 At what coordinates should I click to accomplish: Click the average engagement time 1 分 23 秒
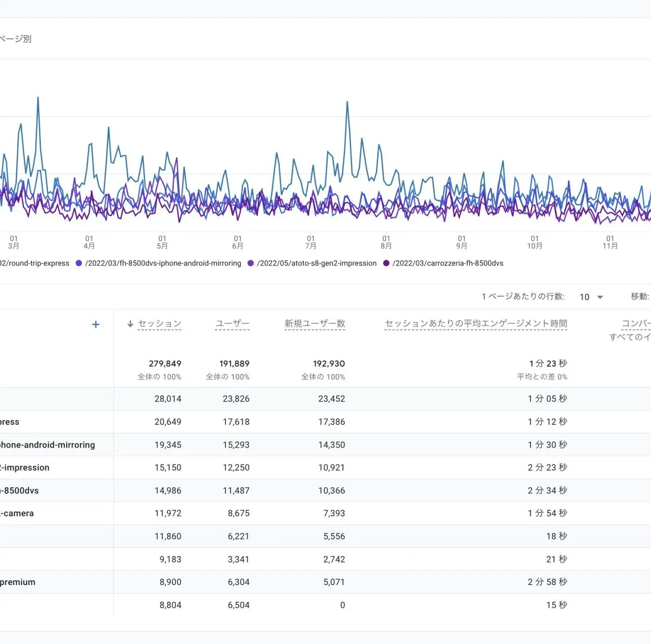click(x=548, y=364)
